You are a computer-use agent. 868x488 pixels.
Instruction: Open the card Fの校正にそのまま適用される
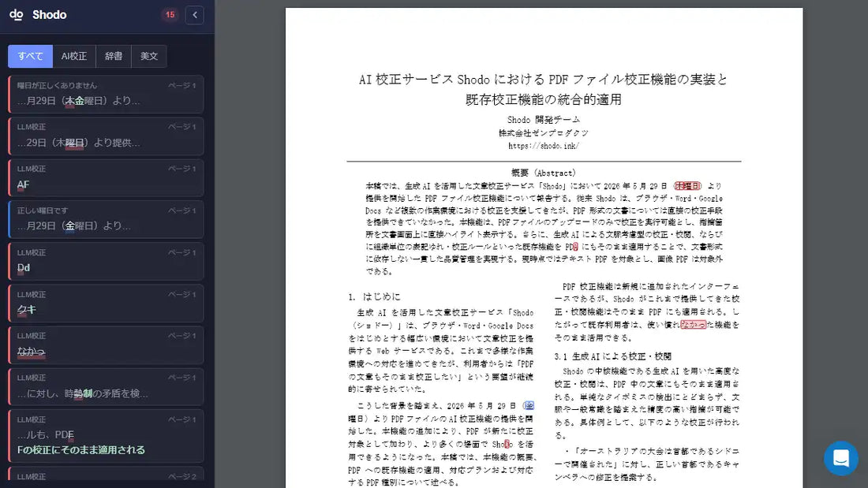[x=106, y=436]
